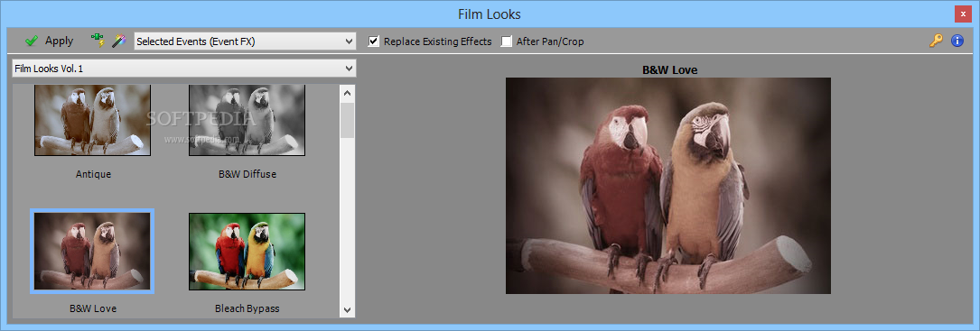Click the preset list scroll up arrow
Image resolution: width=980 pixels, height=331 pixels.
(x=348, y=93)
